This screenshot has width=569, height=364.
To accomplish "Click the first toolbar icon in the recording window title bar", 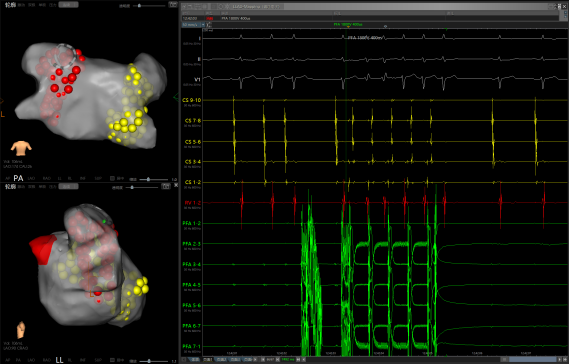I will coord(185,7).
